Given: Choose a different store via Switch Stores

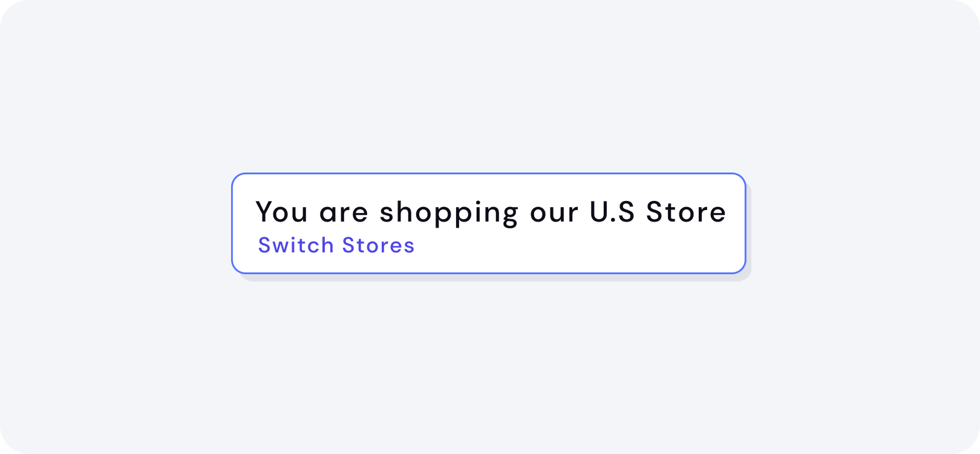Looking at the screenshot, I should pos(336,245).
